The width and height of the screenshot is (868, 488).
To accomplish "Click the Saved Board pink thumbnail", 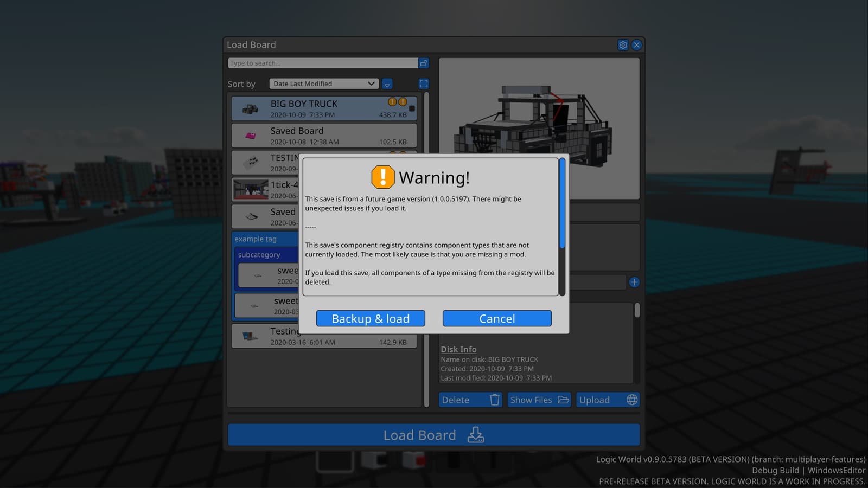I will [x=251, y=136].
